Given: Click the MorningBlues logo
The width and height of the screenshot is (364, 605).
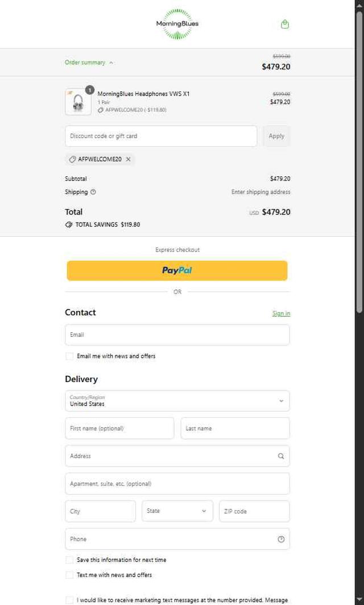Looking at the screenshot, I should [x=177, y=24].
